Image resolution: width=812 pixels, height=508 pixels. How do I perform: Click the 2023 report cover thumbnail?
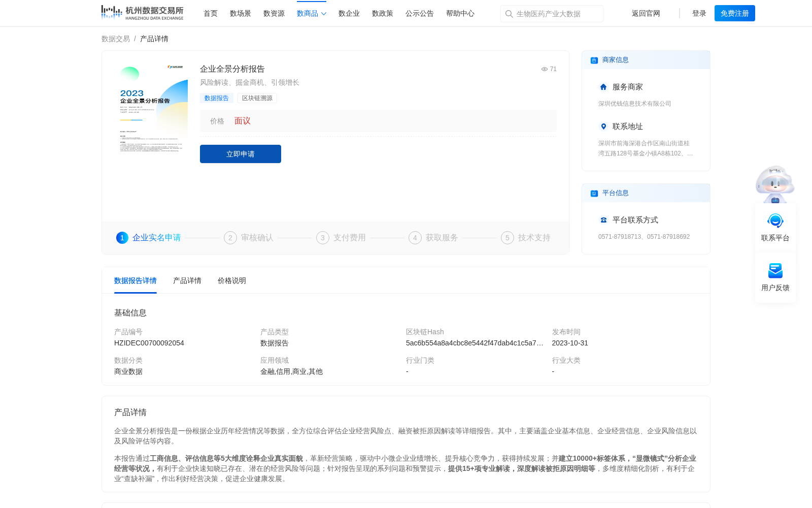coord(151,108)
